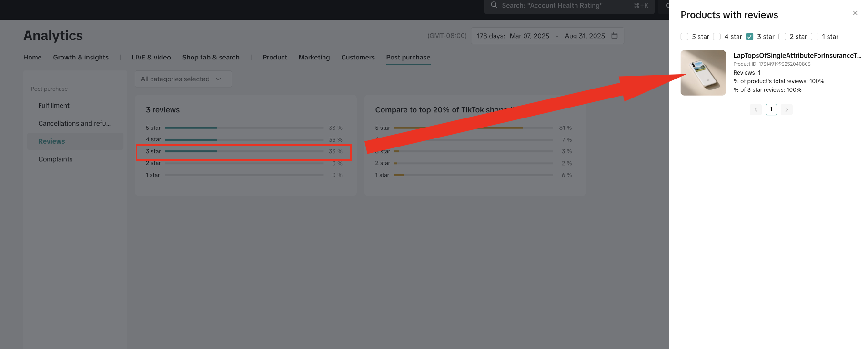Click the 5 star rating bar

(x=244, y=128)
